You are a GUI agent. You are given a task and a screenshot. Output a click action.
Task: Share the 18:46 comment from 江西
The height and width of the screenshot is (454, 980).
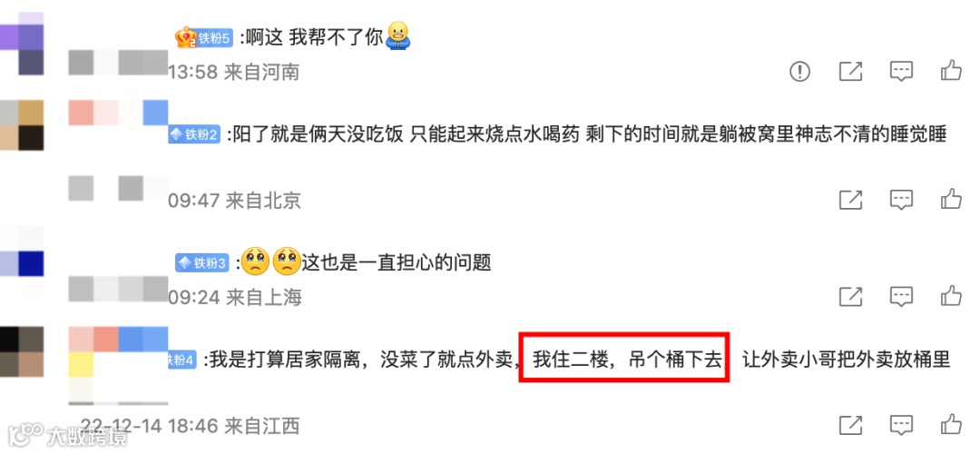tap(850, 425)
